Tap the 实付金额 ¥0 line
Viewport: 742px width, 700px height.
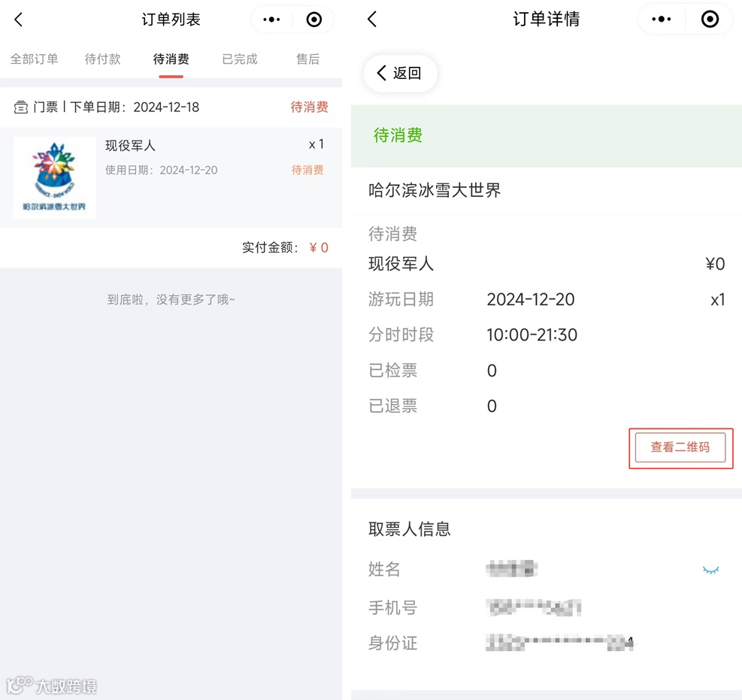286,247
